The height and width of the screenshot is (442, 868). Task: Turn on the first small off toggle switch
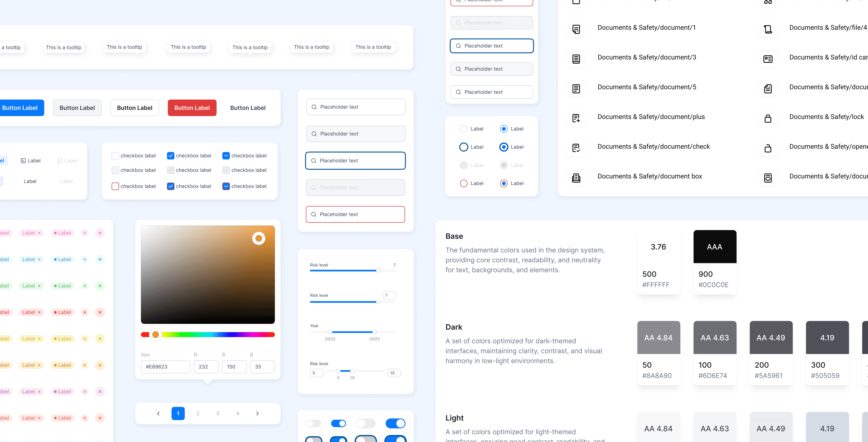(313, 423)
